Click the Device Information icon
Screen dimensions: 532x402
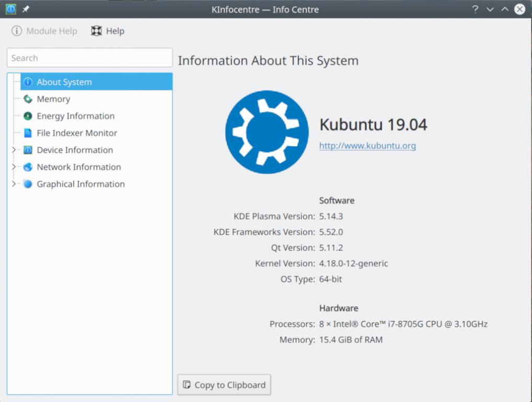(28, 150)
